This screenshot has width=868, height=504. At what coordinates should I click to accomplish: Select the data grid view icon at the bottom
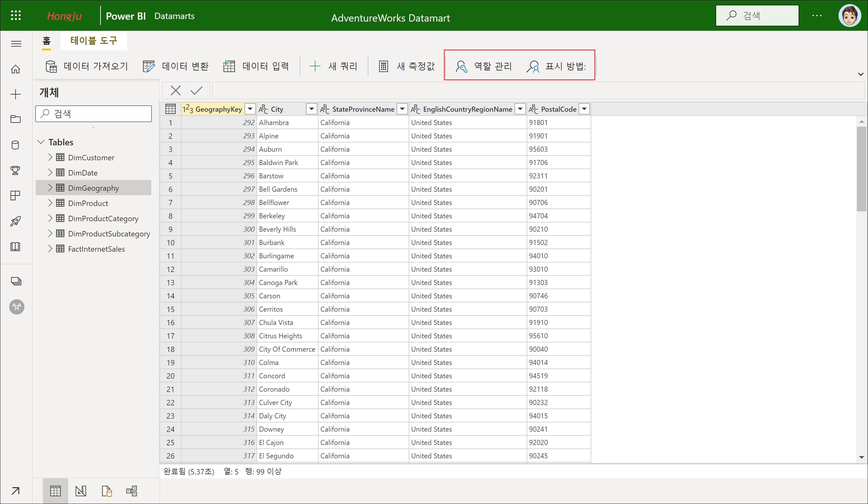[55, 491]
